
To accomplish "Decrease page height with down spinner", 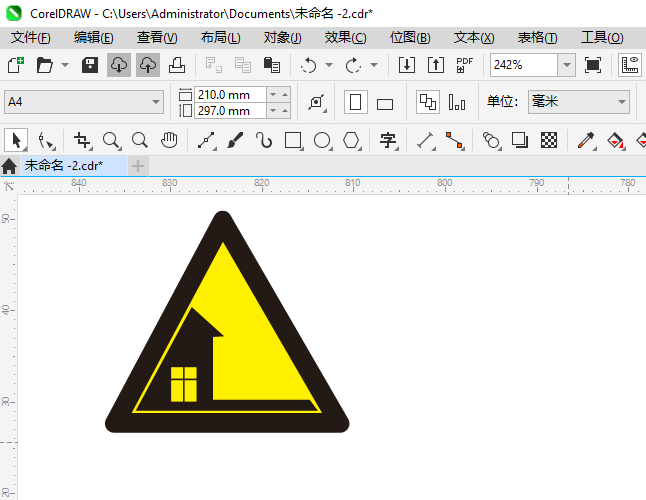I will coord(273,111).
